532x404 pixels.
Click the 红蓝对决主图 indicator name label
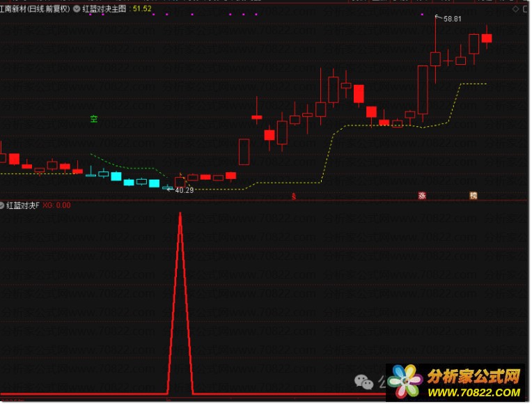coord(104,9)
